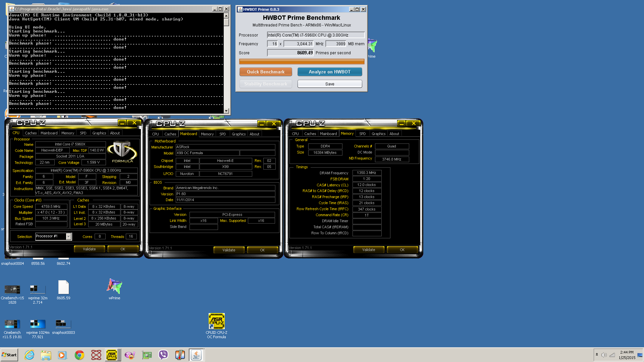Open snaphsot0003 desktop file
This screenshot has width=644, height=362.
(63, 327)
